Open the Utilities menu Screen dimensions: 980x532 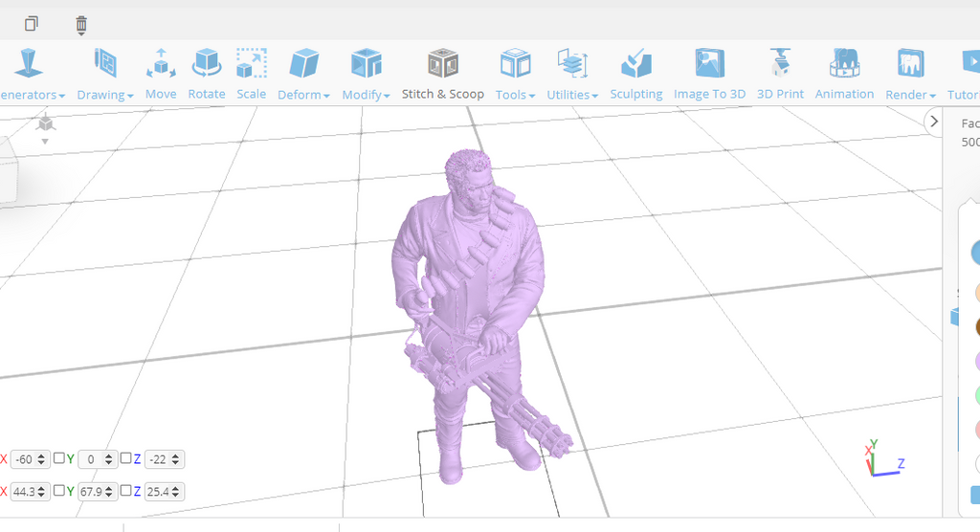click(x=572, y=75)
